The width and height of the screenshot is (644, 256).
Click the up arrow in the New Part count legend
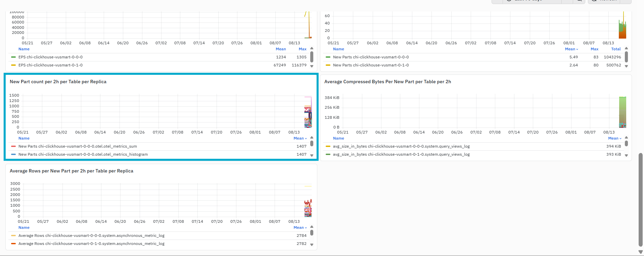tap(312, 138)
